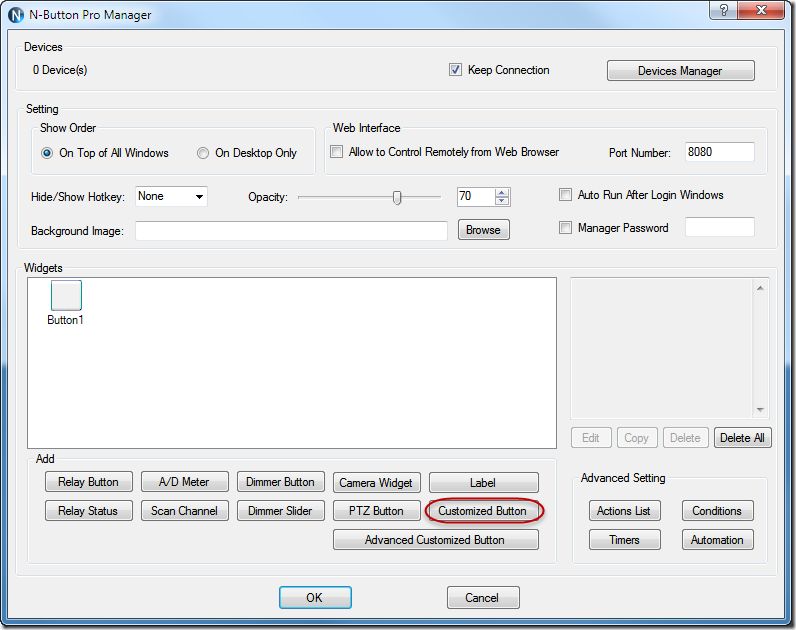Viewport: 796px width, 630px height.
Task: Add a Relay Button widget
Action: coord(88,482)
